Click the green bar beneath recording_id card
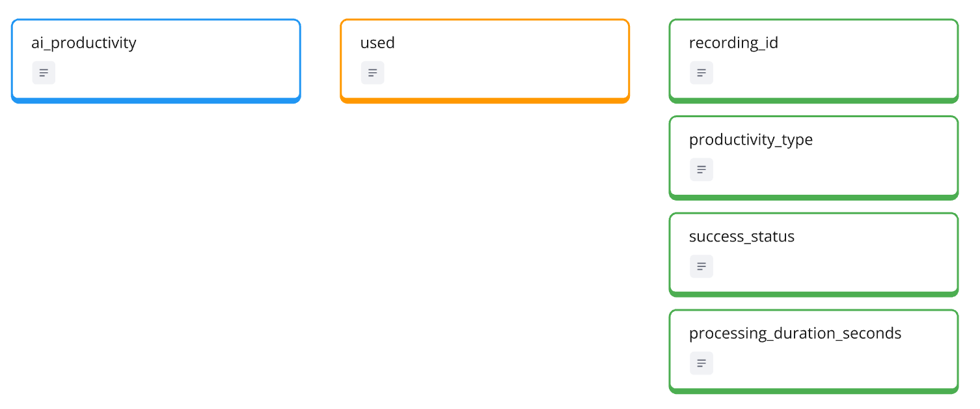Viewport: 980px width, 409px height. coord(813,100)
